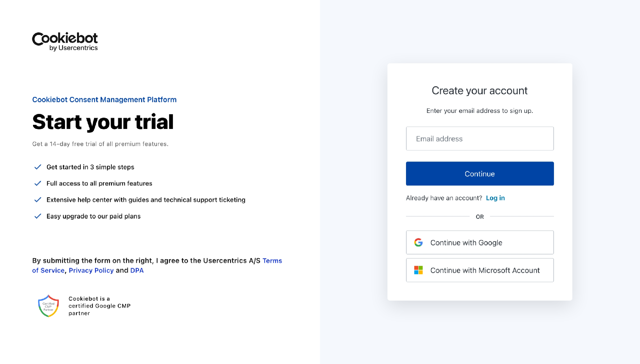The width and height of the screenshot is (640, 364).
Task: Click the Microsoft squares icon button
Action: pos(418,270)
